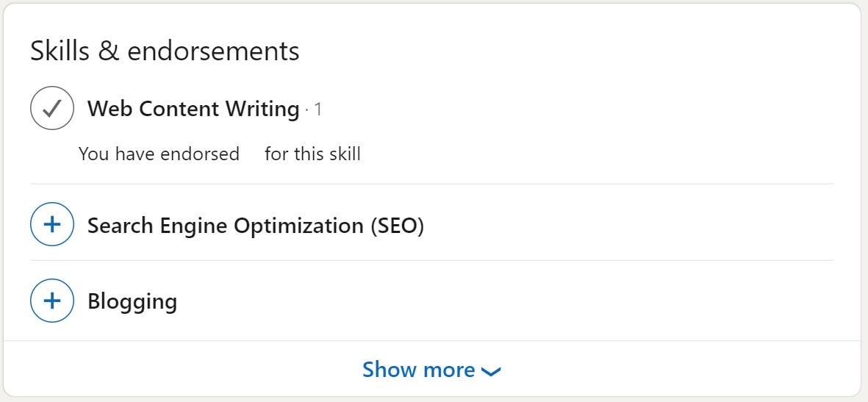
Task: Click the ampersand in the section heading
Action: (108, 51)
